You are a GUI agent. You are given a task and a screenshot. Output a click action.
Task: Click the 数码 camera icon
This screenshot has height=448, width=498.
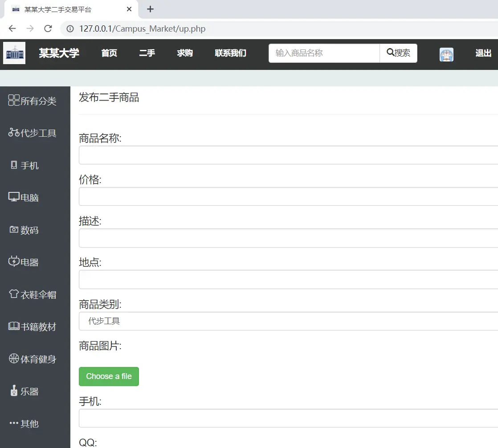tap(14, 229)
